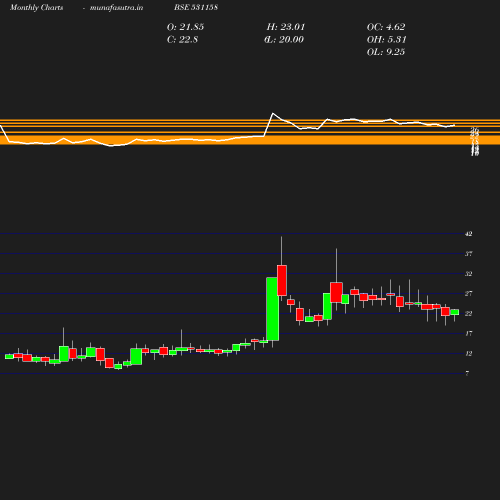Click the price axis label 12
The width and height of the screenshot is (500, 500).
(x=469, y=354)
